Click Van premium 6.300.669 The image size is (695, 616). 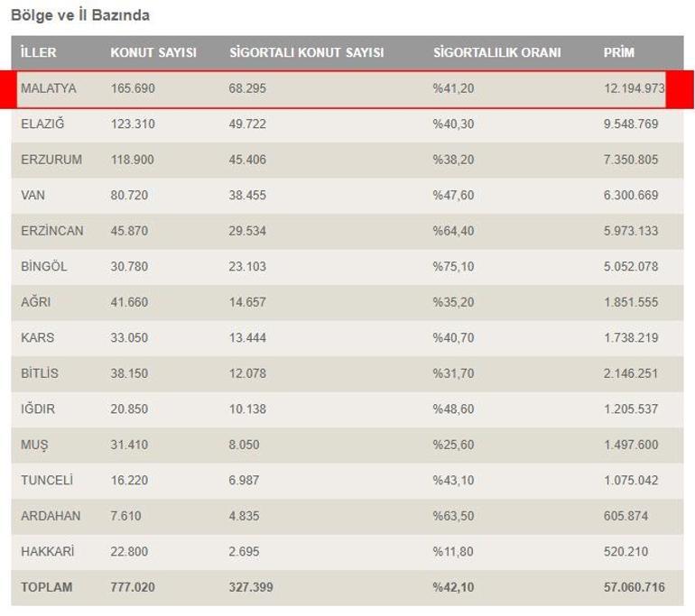coord(631,195)
